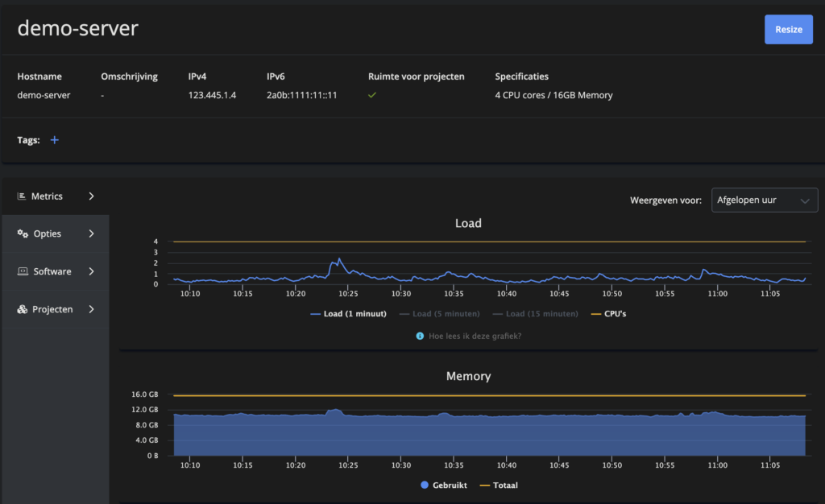
Task: Open the Hoe lees ik deze grafiek link
Action: click(475, 336)
